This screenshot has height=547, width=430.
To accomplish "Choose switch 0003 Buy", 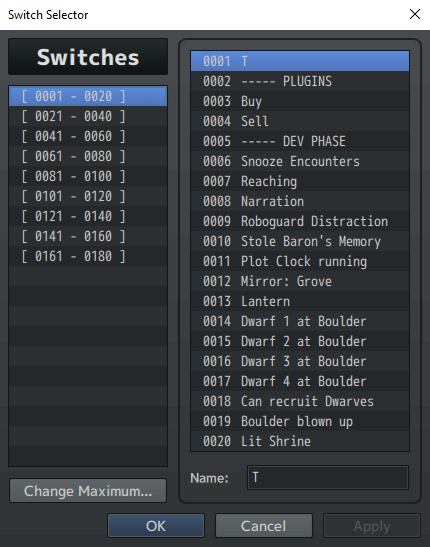I will tap(300, 101).
